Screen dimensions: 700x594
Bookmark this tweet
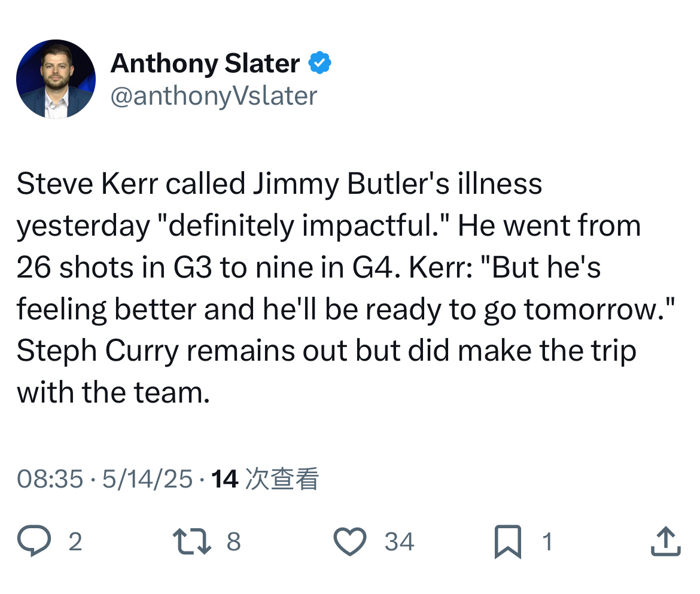(x=508, y=542)
